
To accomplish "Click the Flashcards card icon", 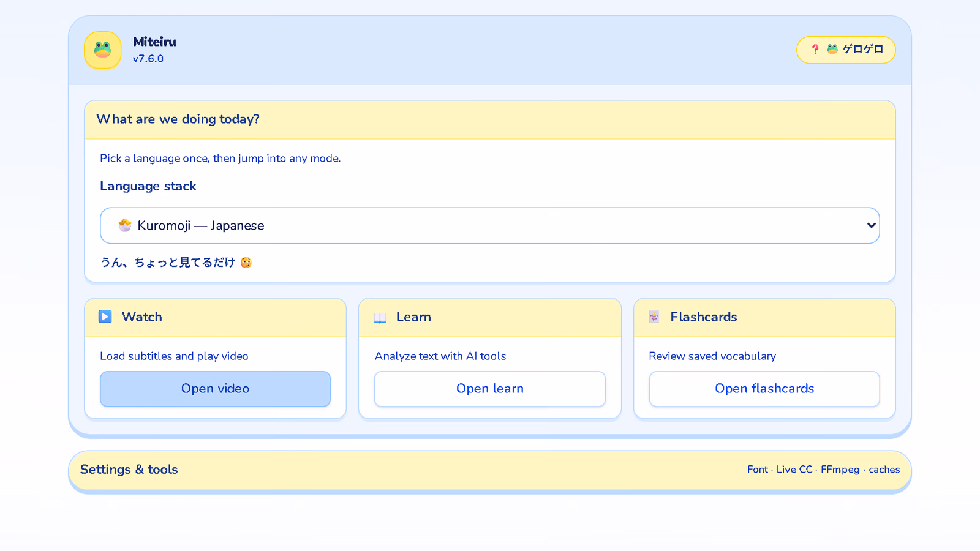I will click(654, 317).
